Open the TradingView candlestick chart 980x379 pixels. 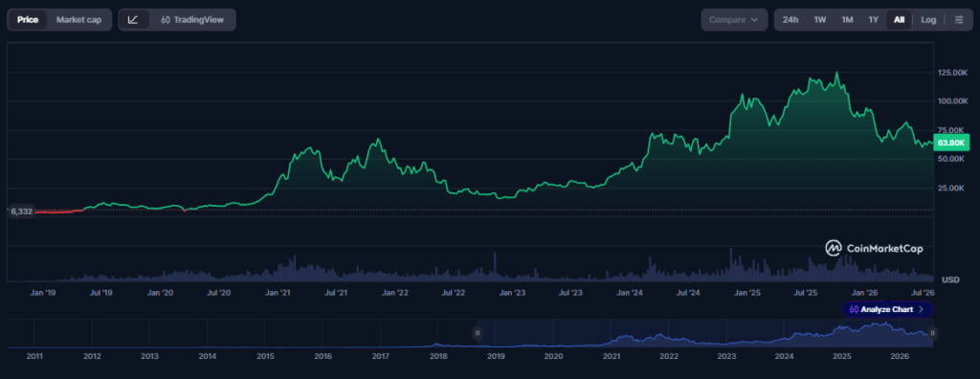[x=191, y=20]
